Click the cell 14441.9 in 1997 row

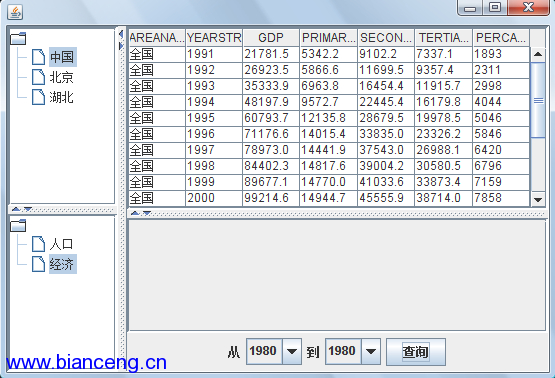328,150
